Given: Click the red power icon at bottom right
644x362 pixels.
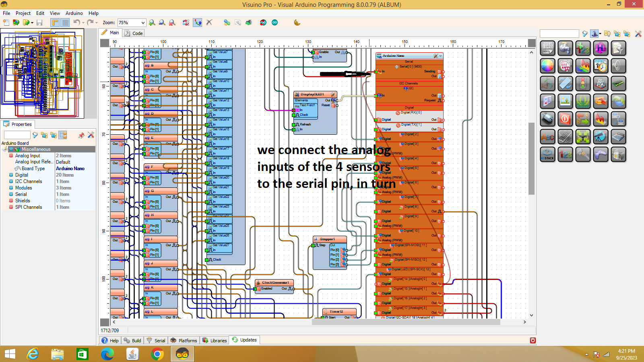Looking at the screenshot, I should (533, 340).
